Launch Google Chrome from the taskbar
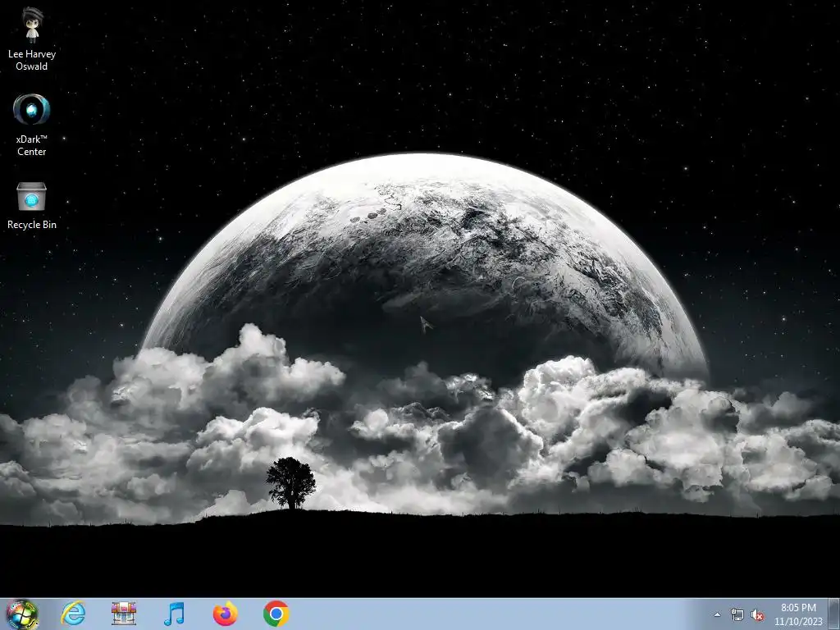This screenshot has width=840, height=630. pyautogui.click(x=276, y=614)
